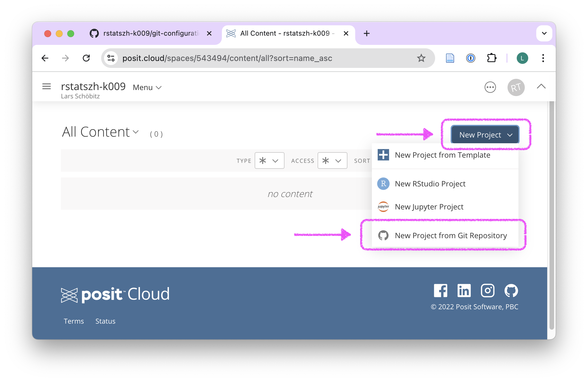
Task: Open Posit Instagram page icon
Action: pos(488,291)
